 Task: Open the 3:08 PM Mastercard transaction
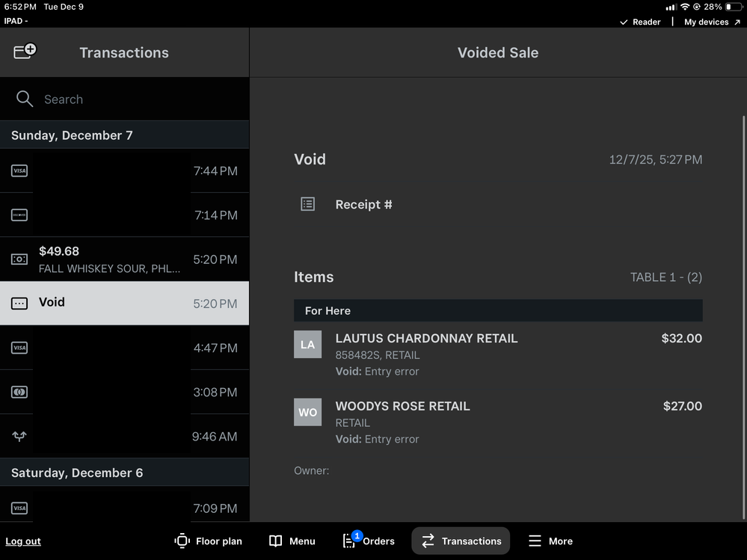click(x=124, y=392)
